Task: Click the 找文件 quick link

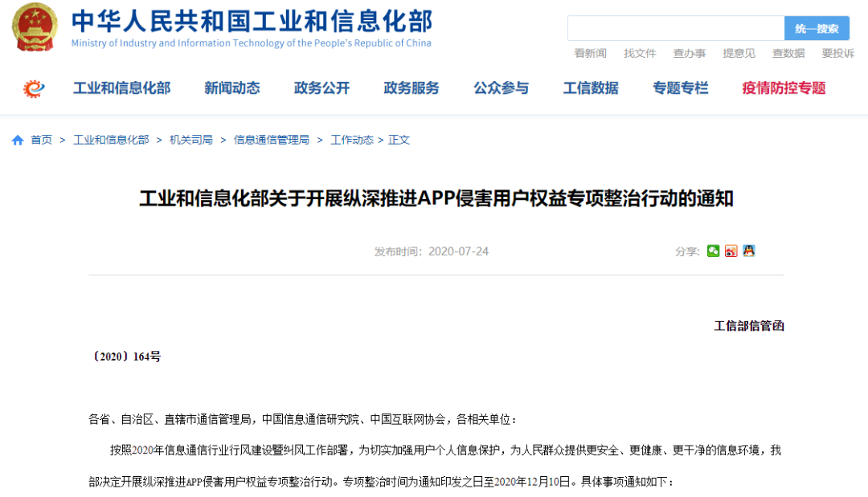Action: point(640,54)
